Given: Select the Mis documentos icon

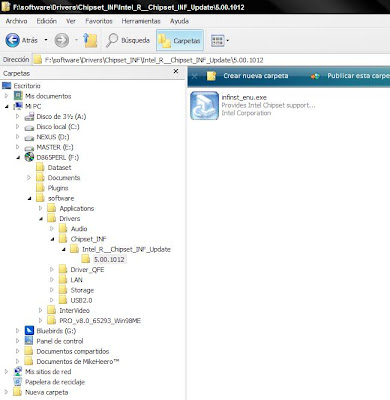Looking at the screenshot, I should pyautogui.click(x=18, y=96).
